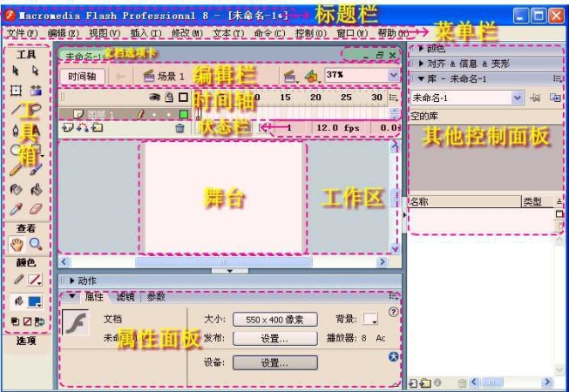Click the Black and White colors button
Viewport: 569px width, 392px height.
(15, 321)
